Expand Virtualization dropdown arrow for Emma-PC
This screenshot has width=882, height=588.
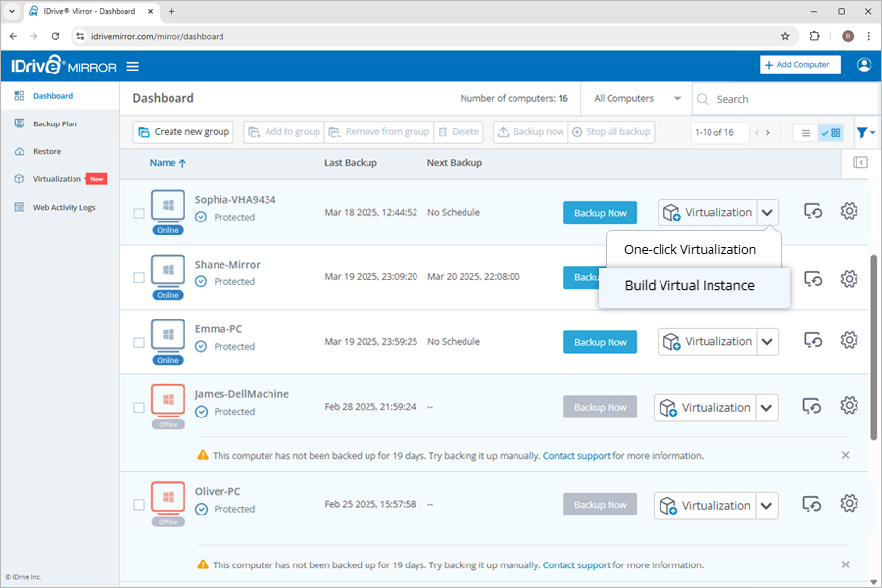tap(767, 342)
